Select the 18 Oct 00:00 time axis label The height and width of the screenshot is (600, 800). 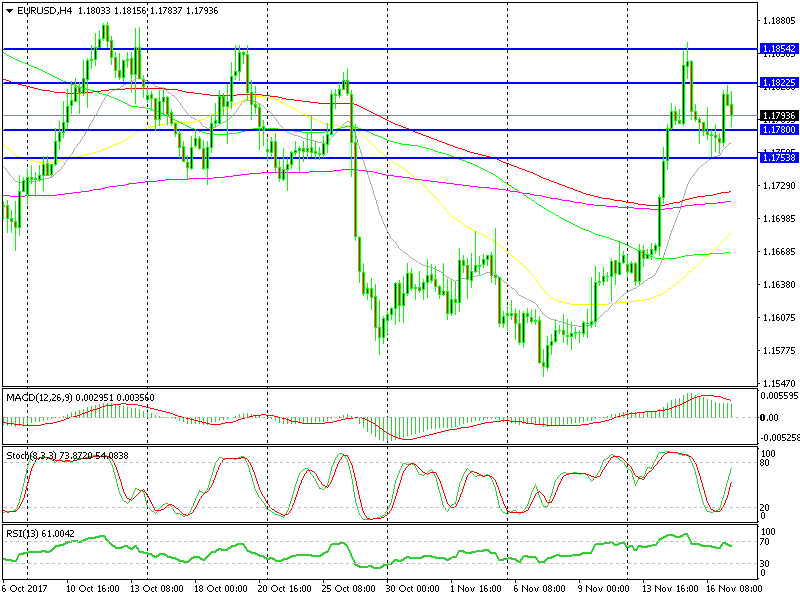pyautogui.click(x=221, y=589)
